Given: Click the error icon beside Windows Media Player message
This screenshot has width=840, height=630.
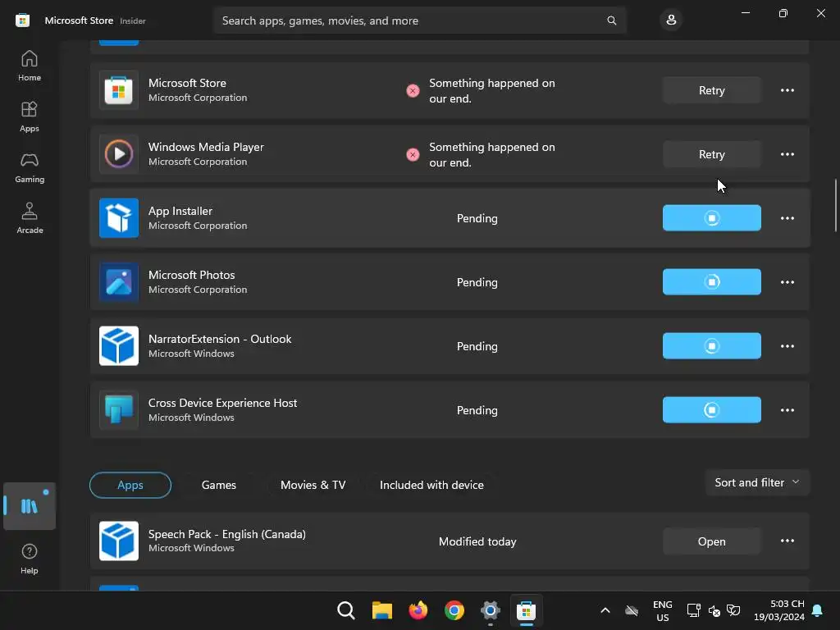Looking at the screenshot, I should point(413,155).
